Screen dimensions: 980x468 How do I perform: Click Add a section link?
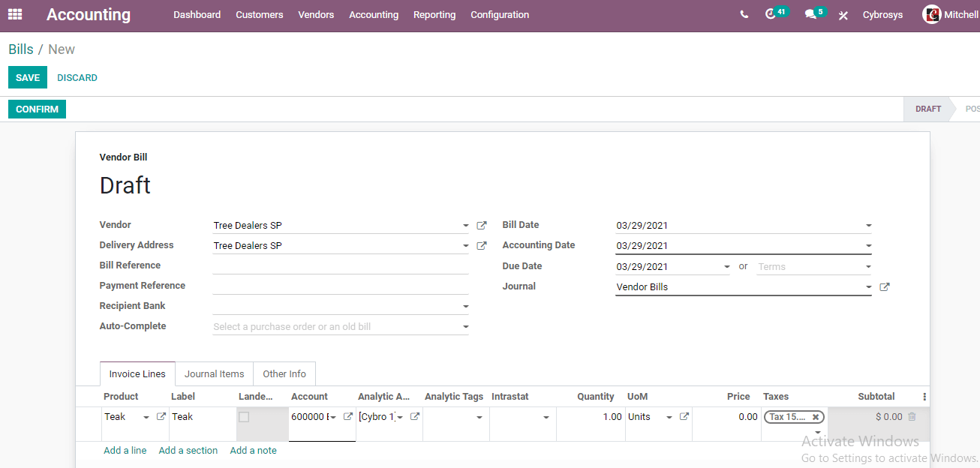pos(188,451)
